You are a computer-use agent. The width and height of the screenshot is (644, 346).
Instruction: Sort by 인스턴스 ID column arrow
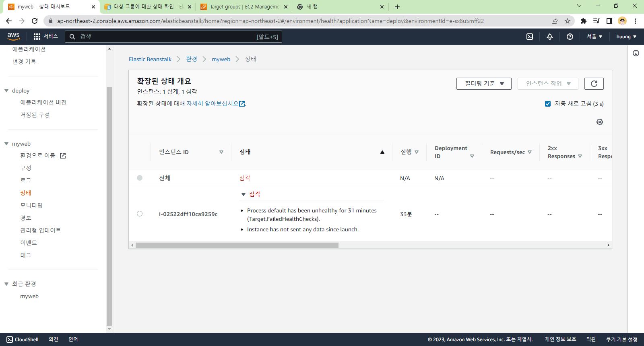[221, 152]
